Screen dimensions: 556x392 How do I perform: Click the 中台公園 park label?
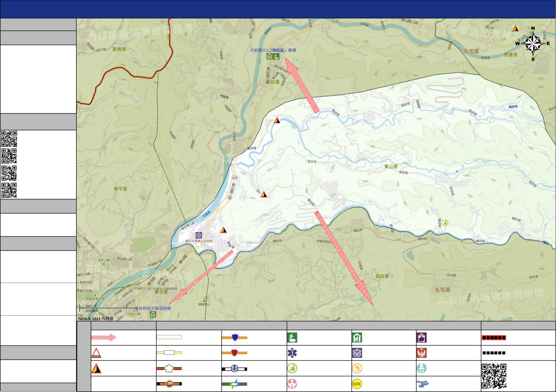pos(134,314)
